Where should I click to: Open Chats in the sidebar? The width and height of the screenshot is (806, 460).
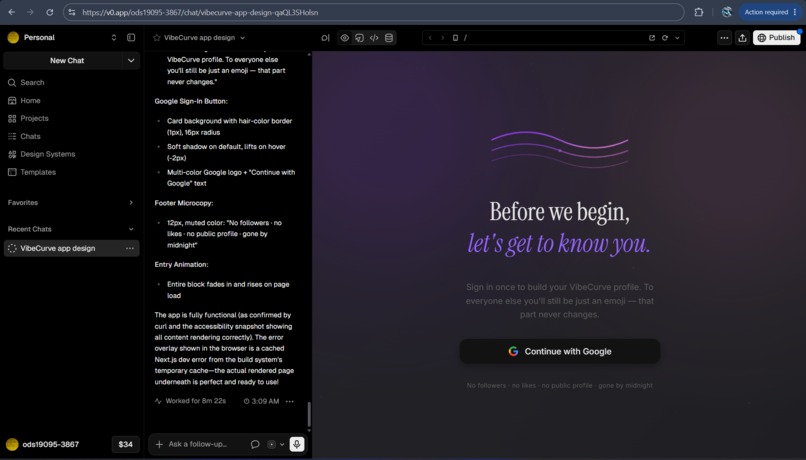(x=71, y=136)
